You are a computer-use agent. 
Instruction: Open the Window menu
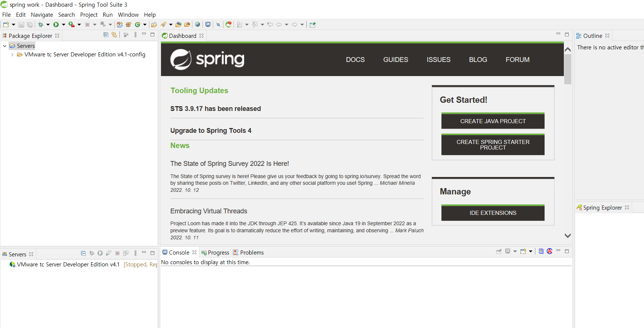[x=128, y=15]
